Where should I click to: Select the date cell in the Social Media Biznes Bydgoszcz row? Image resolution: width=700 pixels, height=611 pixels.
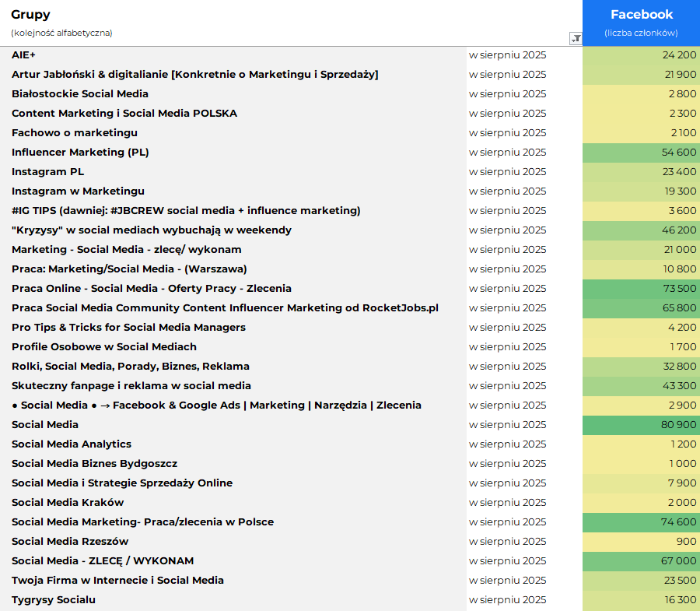pyautogui.click(x=507, y=464)
